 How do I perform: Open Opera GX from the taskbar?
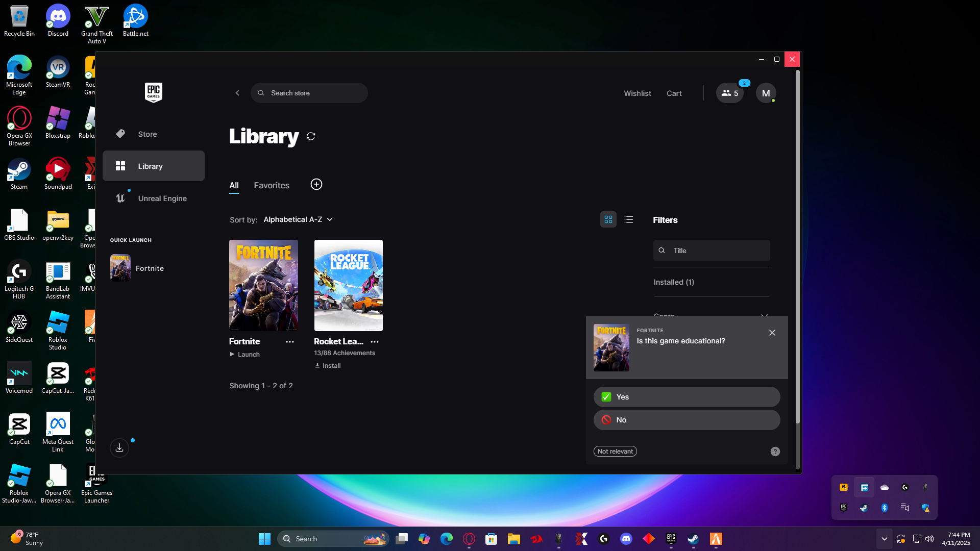tap(469, 539)
